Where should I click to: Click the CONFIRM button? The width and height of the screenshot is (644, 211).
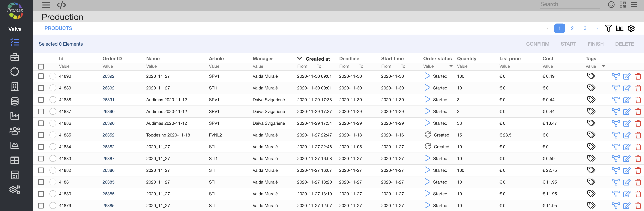click(538, 44)
